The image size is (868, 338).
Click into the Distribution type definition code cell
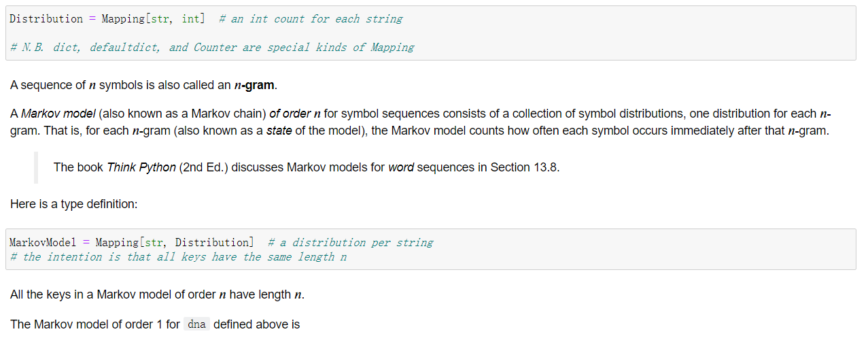[x=612, y=33]
